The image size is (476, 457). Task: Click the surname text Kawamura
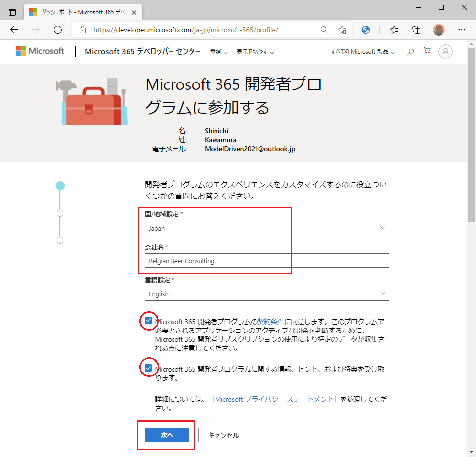tap(220, 140)
